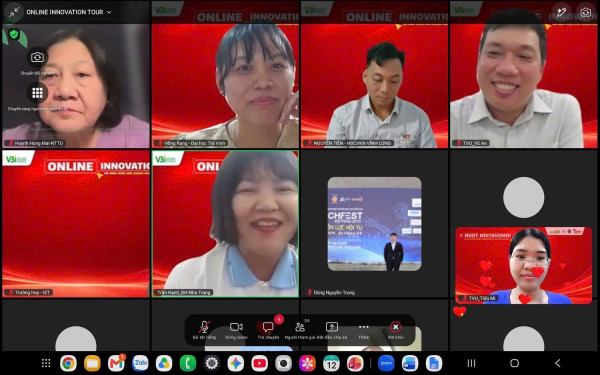600x375 pixels.
Task: Expand the ONLINE INNOVATION TOUR meeting info dropdown
Action: coord(69,12)
